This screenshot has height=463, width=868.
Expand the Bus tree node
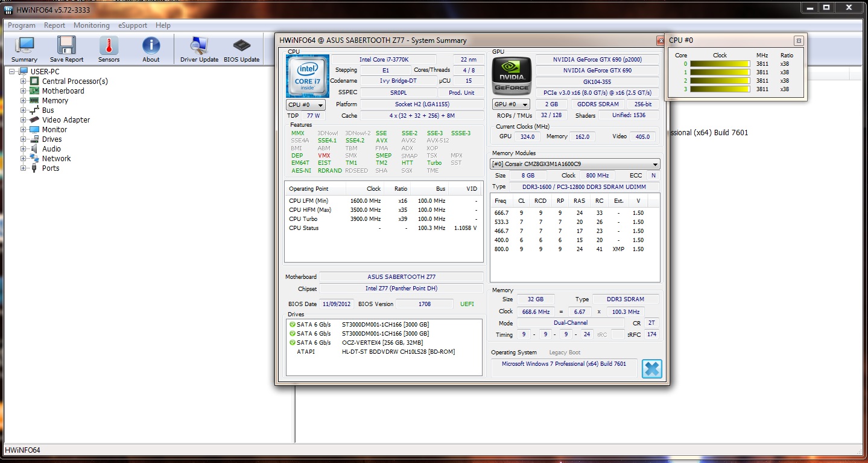click(23, 110)
